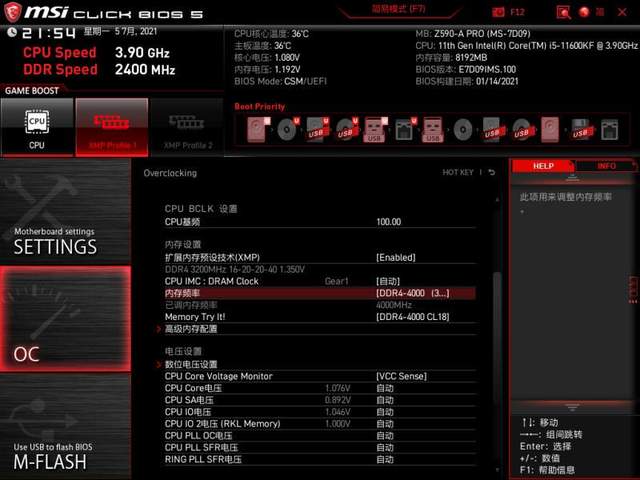Screen dimensions: 640x480
Task: Open Memory Try It! DDR4-4000 CL18 option
Action: [412, 317]
